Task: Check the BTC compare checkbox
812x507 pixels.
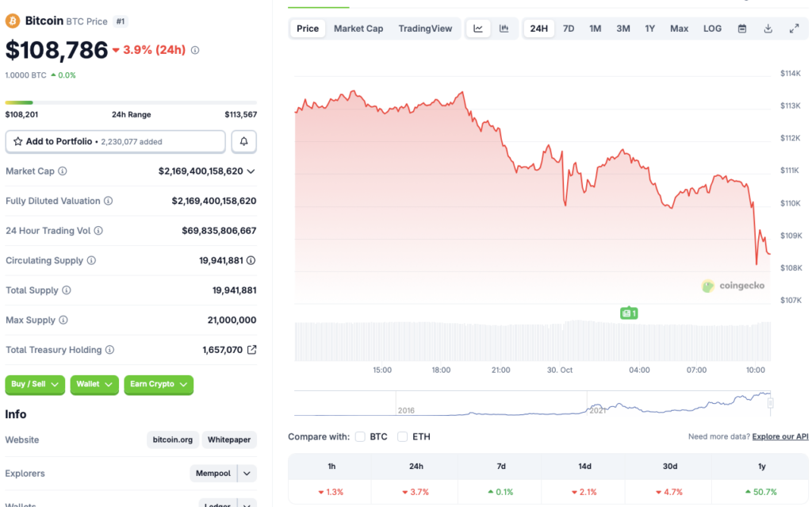Action: coord(361,436)
